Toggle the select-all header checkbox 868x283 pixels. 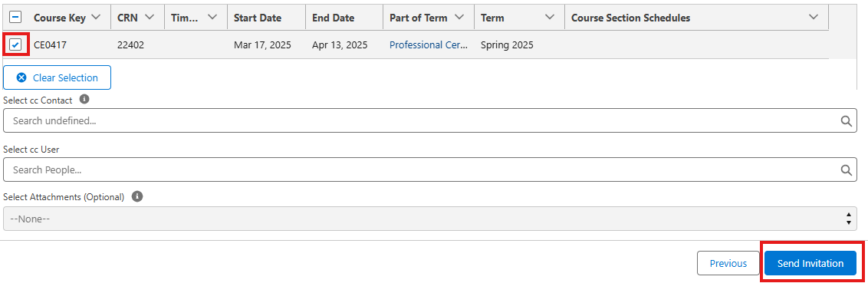pos(16,17)
